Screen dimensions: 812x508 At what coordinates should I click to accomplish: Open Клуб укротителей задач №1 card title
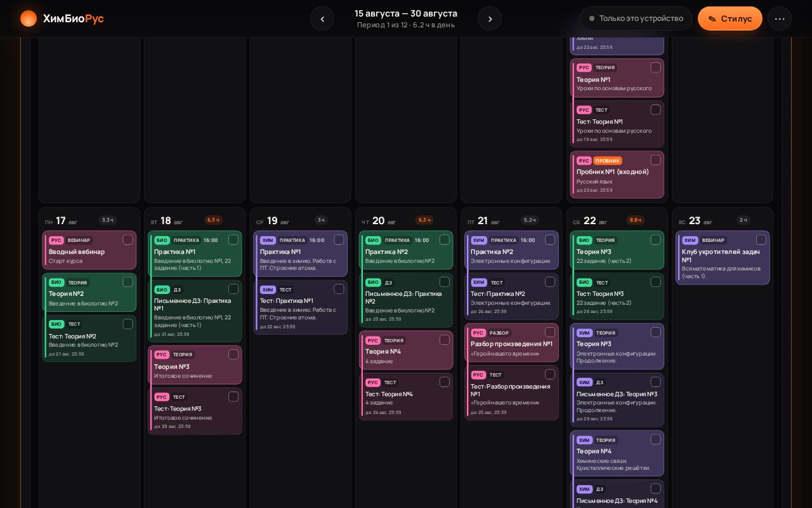pos(721,255)
